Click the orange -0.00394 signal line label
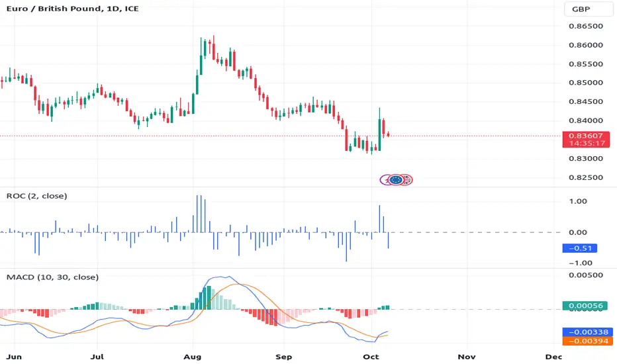The image size is (617, 364). pyautogui.click(x=587, y=341)
